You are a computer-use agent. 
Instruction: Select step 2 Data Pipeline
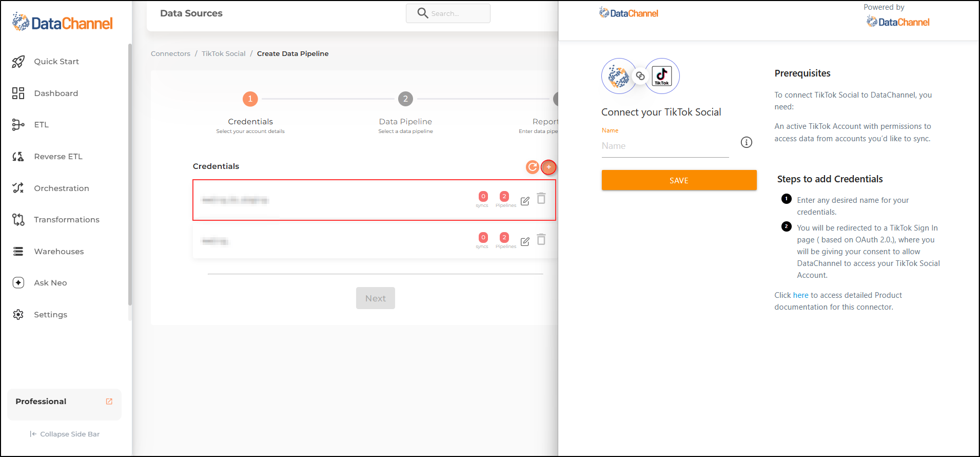click(x=405, y=99)
